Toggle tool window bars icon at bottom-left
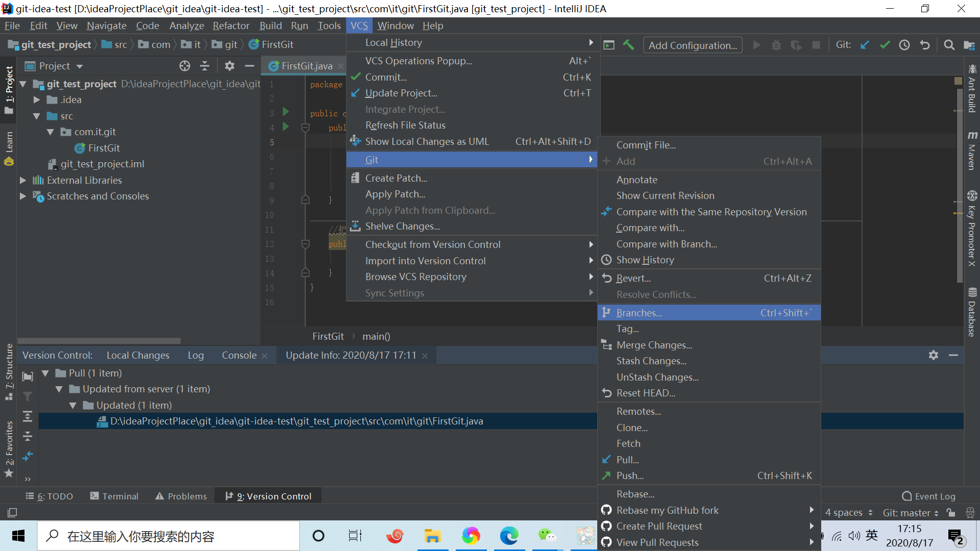The height and width of the screenshot is (551, 980). click(12, 512)
